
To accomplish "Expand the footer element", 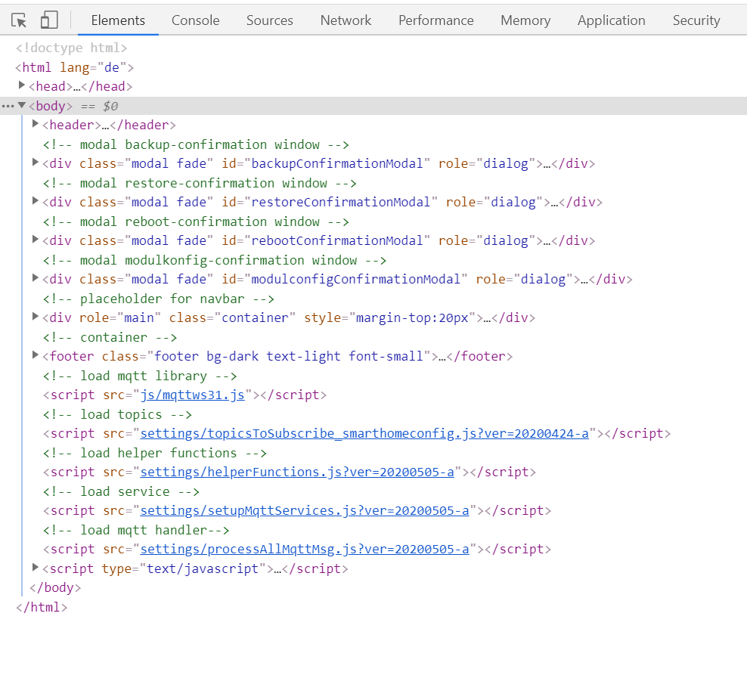I will click(35, 355).
